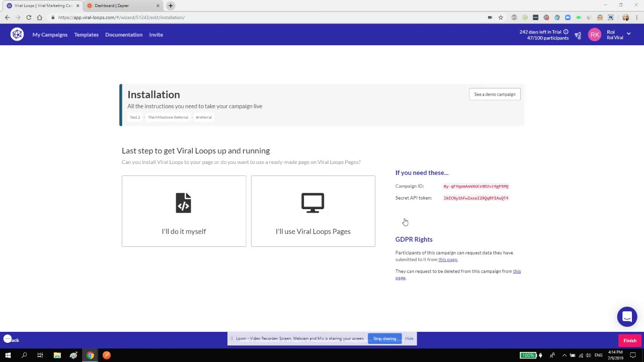The image size is (644, 362).
Task: Go back in browser history
Action: point(7,17)
